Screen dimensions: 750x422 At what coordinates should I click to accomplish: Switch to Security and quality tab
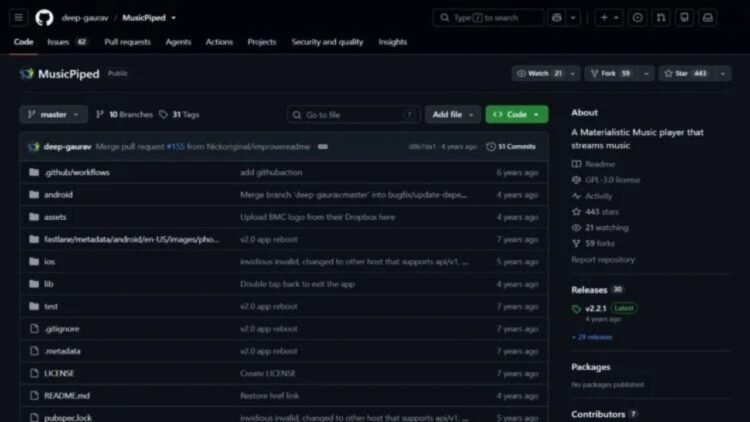click(x=327, y=42)
